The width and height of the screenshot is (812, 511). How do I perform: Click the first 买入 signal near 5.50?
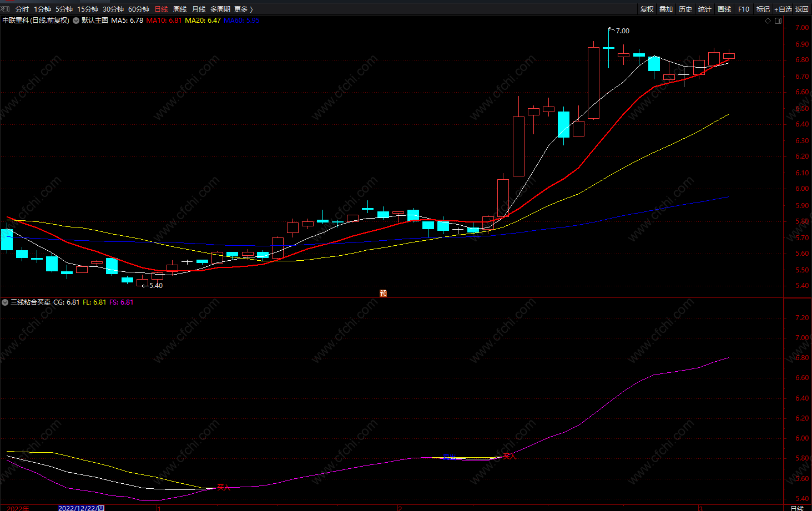224,487
